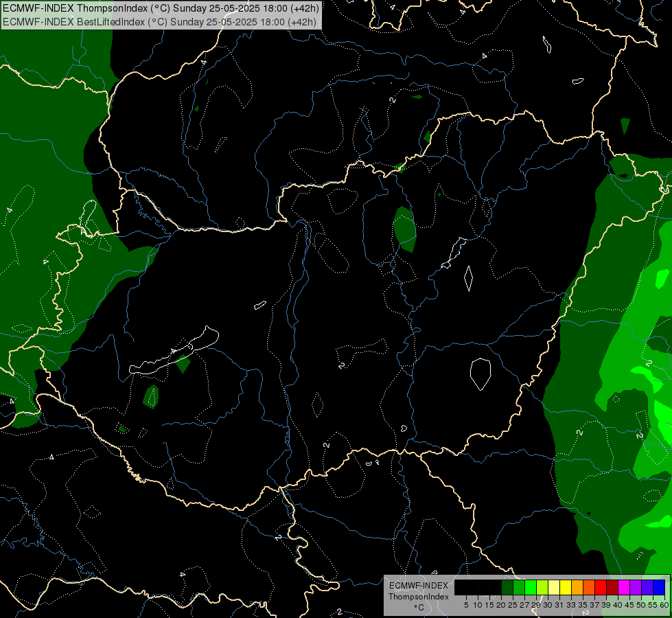Click legend tick value 29

(536, 605)
